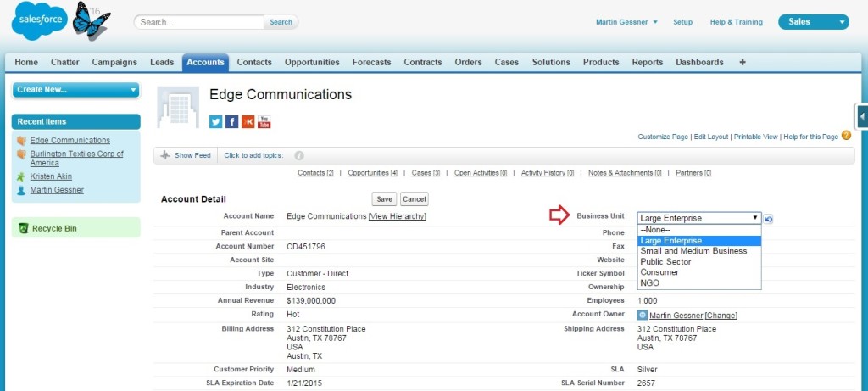Click the Recycle Bin icon

(23, 228)
